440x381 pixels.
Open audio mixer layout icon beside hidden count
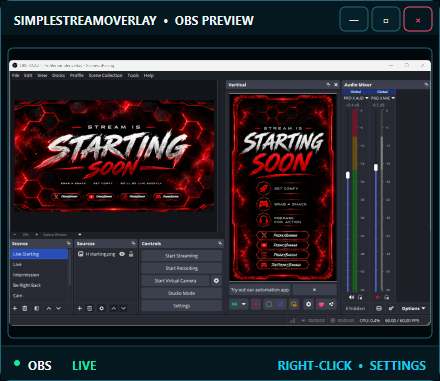[379, 308]
